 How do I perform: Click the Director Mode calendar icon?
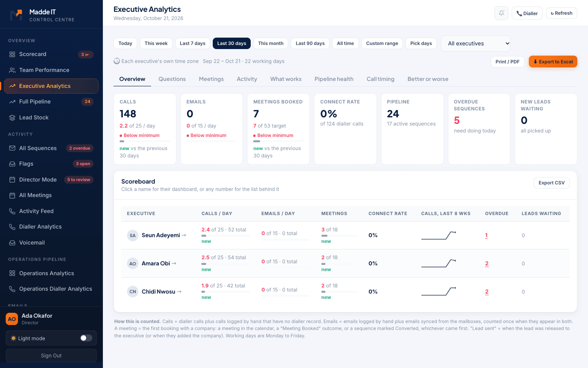pyautogui.click(x=12, y=180)
